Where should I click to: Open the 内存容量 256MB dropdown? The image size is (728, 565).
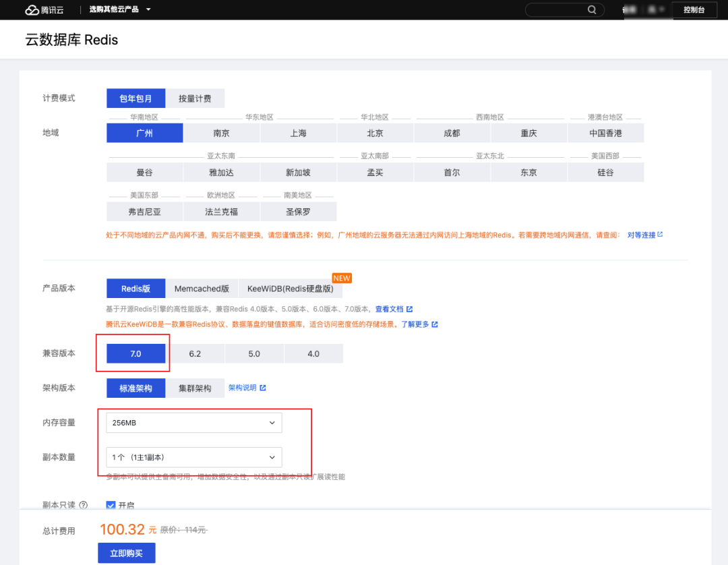194,423
